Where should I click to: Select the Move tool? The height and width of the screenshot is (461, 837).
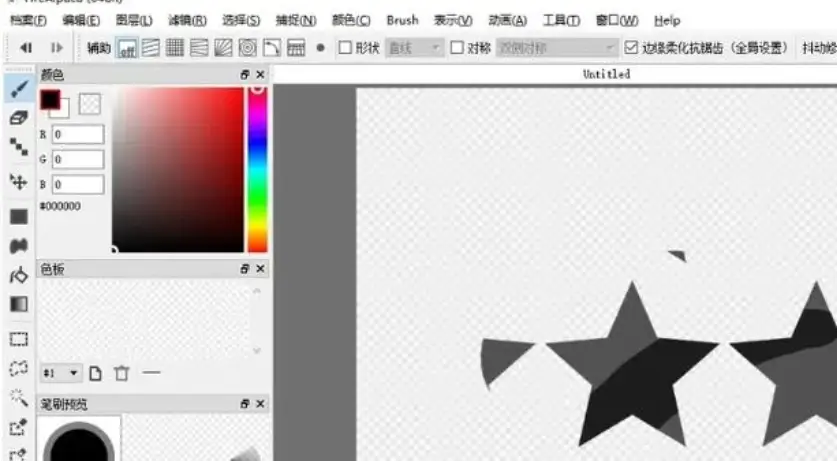tap(19, 181)
